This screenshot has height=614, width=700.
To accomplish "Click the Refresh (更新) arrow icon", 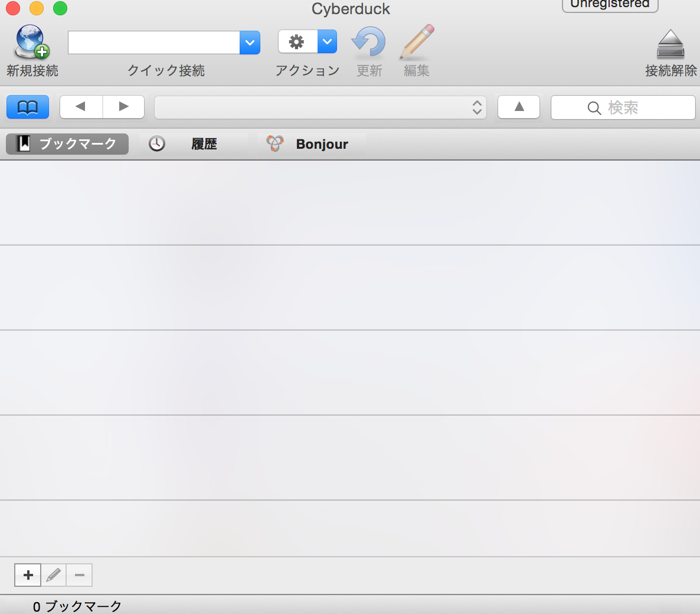I will (369, 42).
